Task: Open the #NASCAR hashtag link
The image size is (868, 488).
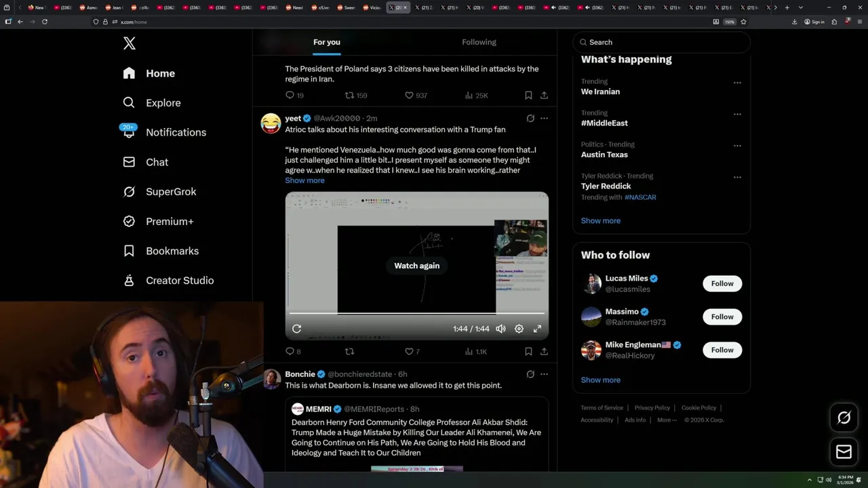Action: (640, 197)
